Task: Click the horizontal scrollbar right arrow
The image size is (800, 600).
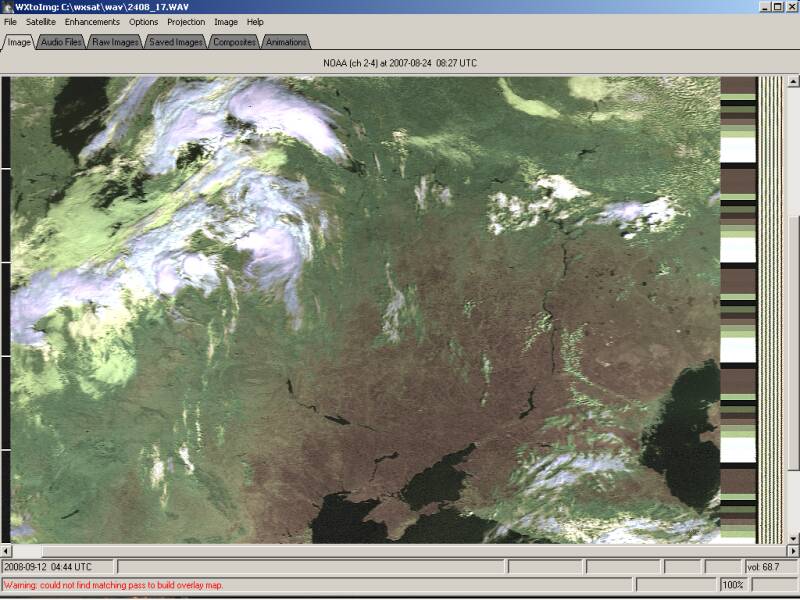Action: coord(793,551)
